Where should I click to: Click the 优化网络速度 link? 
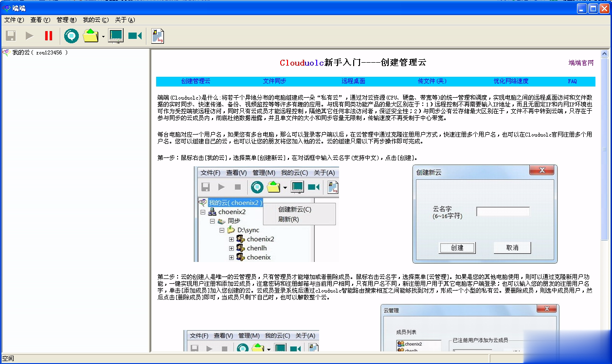511,81
